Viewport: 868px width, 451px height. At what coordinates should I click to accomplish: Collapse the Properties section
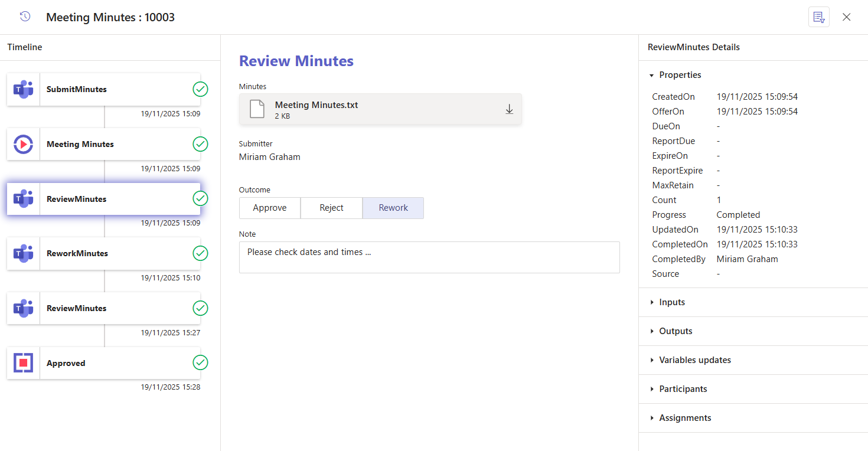click(x=680, y=75)
